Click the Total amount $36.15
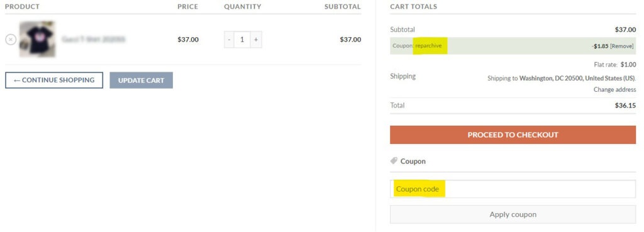Image resolution: width=644 pixels, height=232 pixels. click(x=625, y=105)
